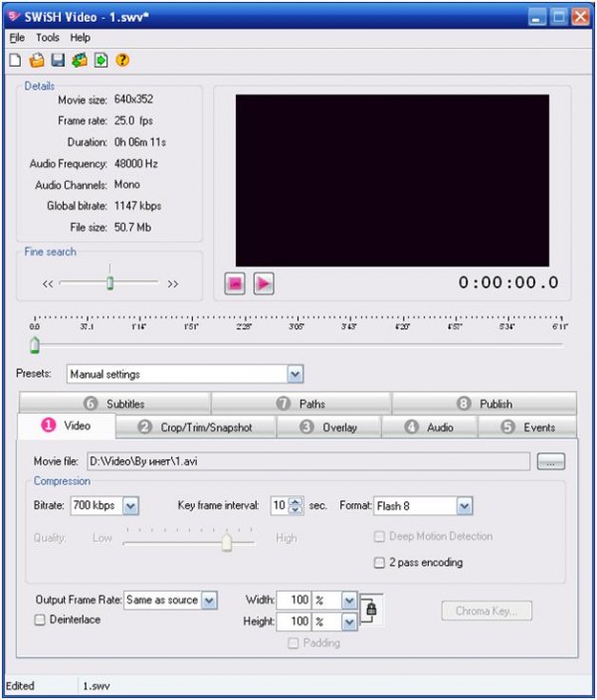Click the fine search rewind arrows
This screenshot has width=597, height=700.
coord(48,284)
